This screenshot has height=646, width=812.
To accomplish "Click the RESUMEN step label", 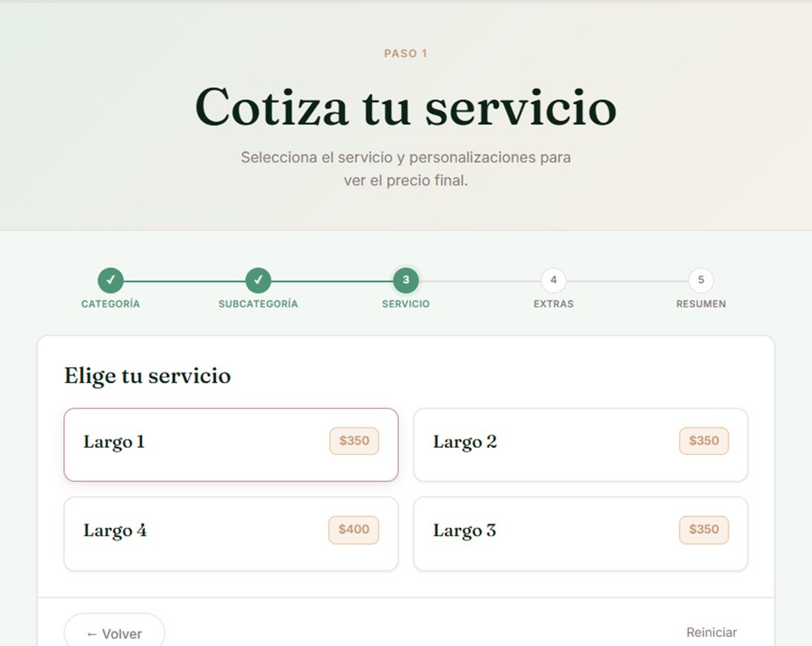I will 702,304.
